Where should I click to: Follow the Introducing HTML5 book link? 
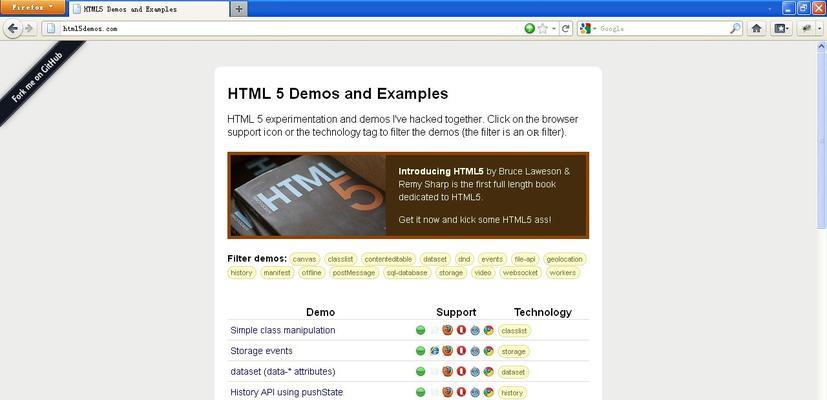pyautogui.click(x=441, y=172)
